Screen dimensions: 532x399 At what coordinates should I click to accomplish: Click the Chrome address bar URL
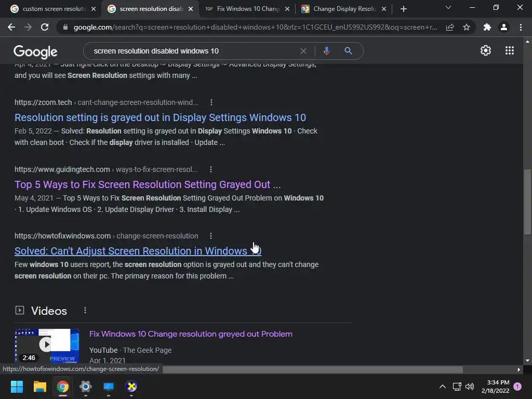pos(255,27)
